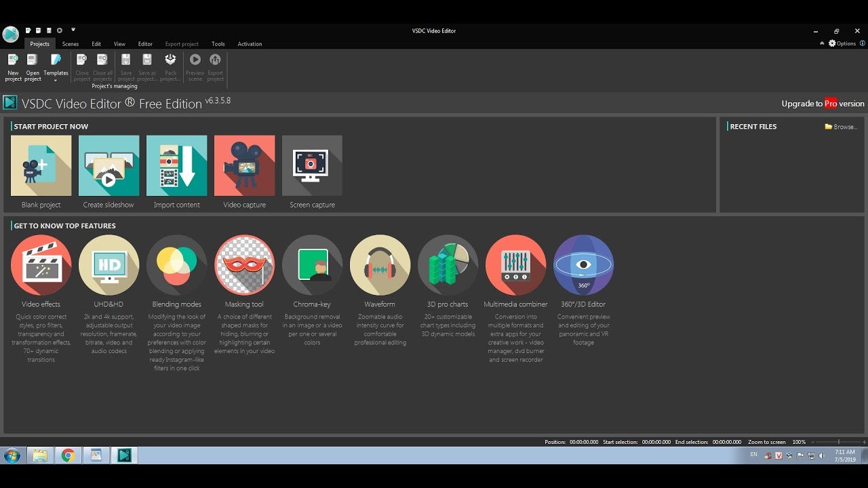Collapse the ribbon with the up arrow

pos(822,43)
